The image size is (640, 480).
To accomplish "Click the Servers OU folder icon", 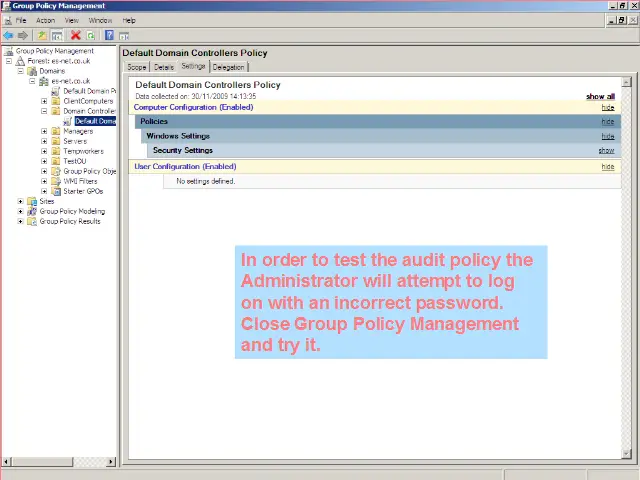I will (x=56, y=141).
